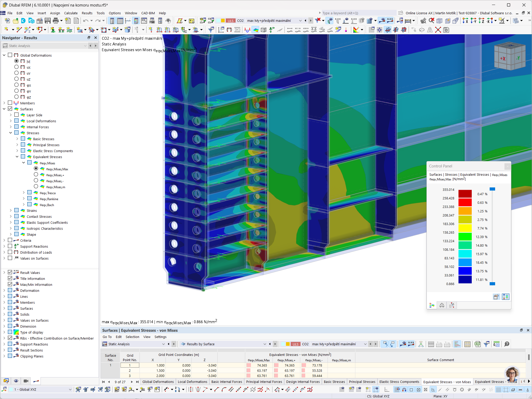Undo the last action

click(x=86, y=21)
